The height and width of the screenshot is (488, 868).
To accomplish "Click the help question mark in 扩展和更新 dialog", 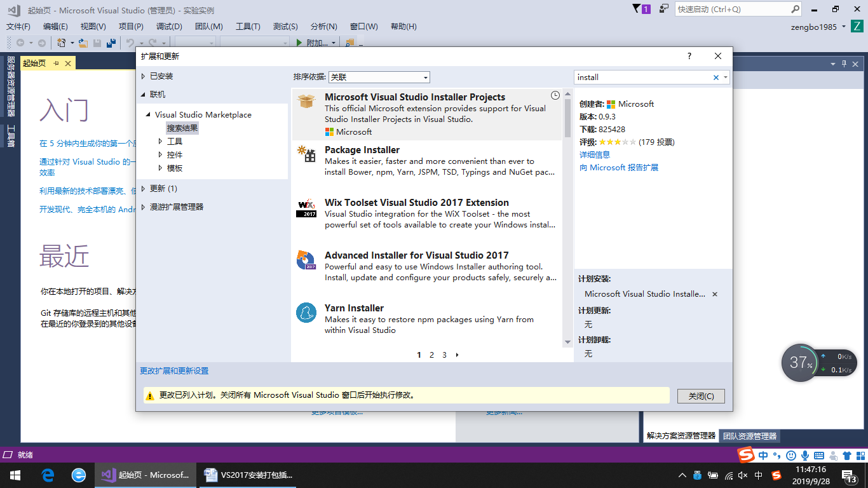I will (x=689, y=56).
